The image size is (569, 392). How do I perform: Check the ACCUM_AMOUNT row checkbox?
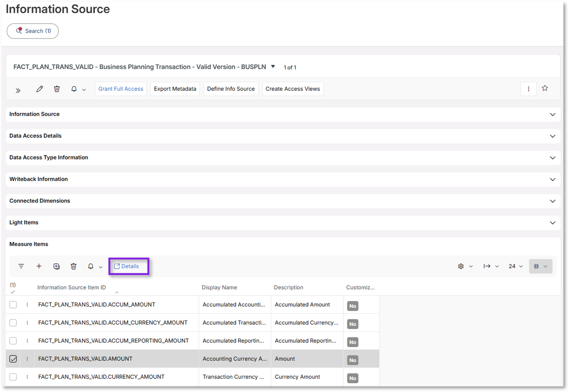pyautogui.click(x=13, y=304)
